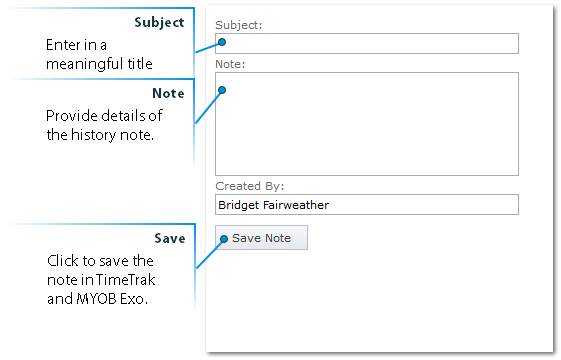Image resolution: width=561 pixels, height=360 pixels.
Task: Place cursor in the large Note text area
Action: (x=367, y=124)
